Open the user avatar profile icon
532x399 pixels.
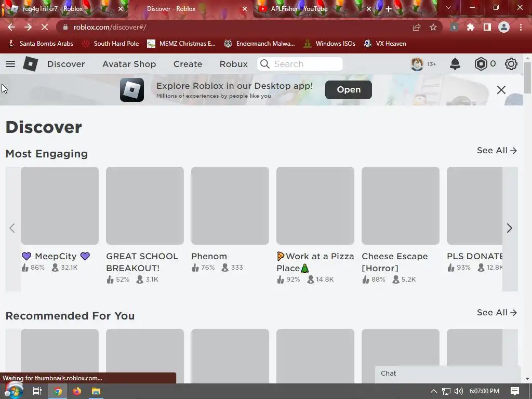417,64
